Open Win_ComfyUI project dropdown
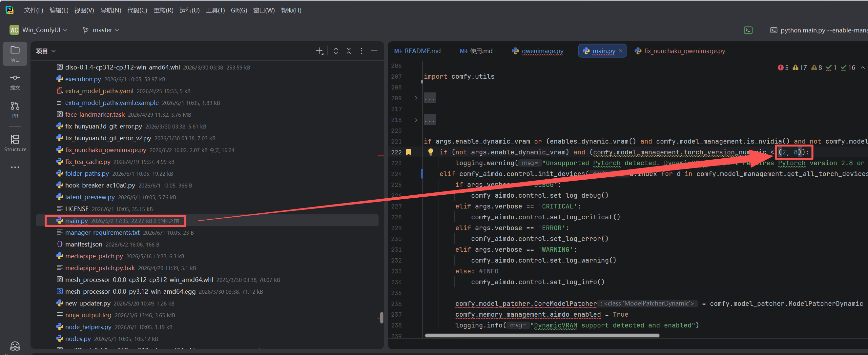 coord(39,30)
